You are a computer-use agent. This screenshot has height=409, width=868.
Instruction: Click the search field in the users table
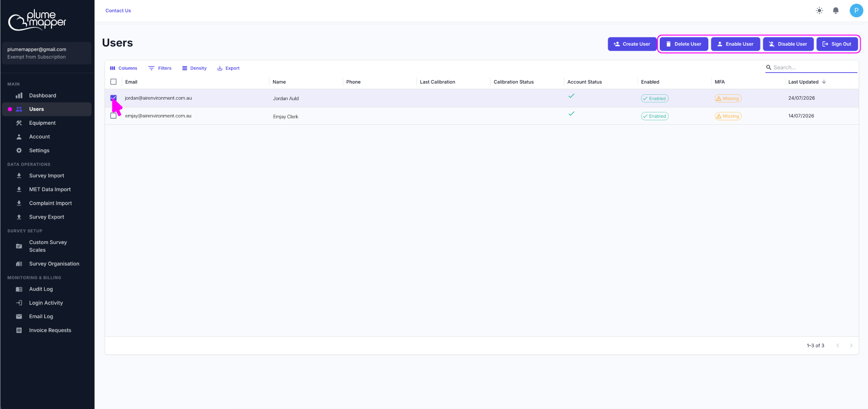pyautogui.click(x=811, y=68)
